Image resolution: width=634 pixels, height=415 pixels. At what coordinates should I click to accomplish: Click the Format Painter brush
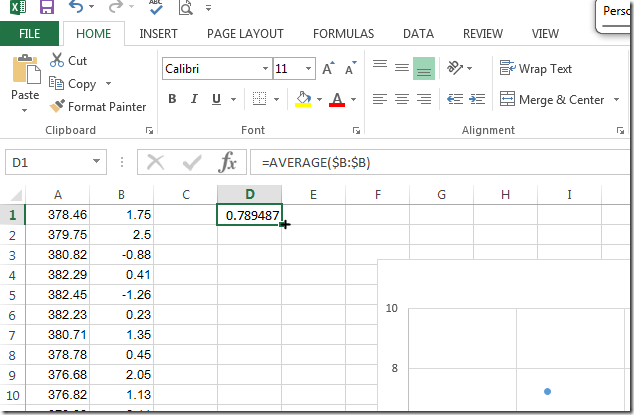pos(59,106)
